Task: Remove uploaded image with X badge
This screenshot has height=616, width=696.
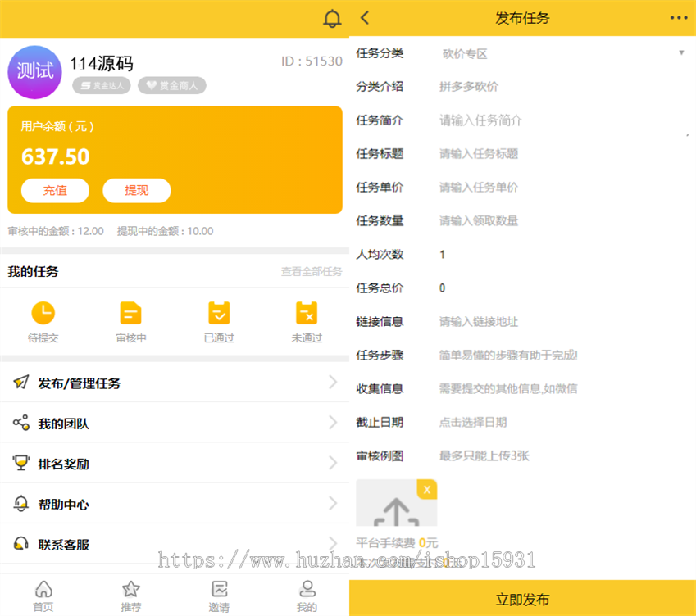Action: click(426, 489)
